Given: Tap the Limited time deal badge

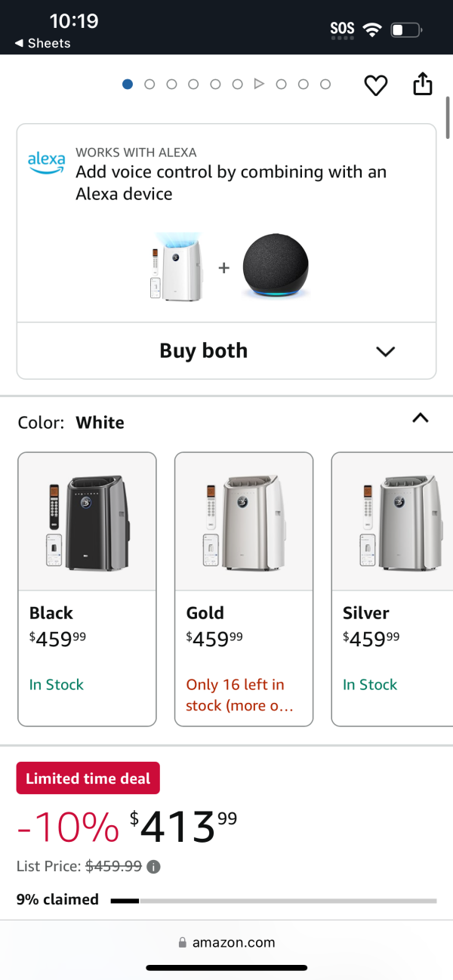Looking at the screenshot, I should tap(88, 778).
